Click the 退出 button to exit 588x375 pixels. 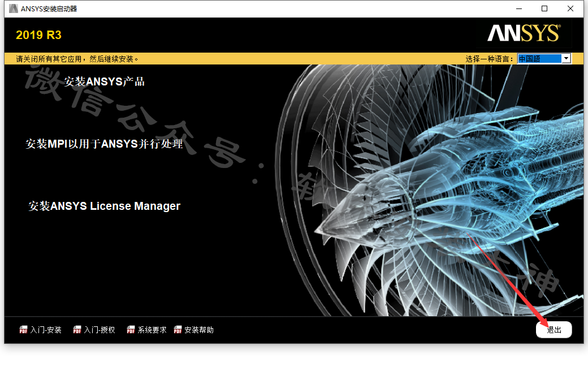click(x=554, y=330)
